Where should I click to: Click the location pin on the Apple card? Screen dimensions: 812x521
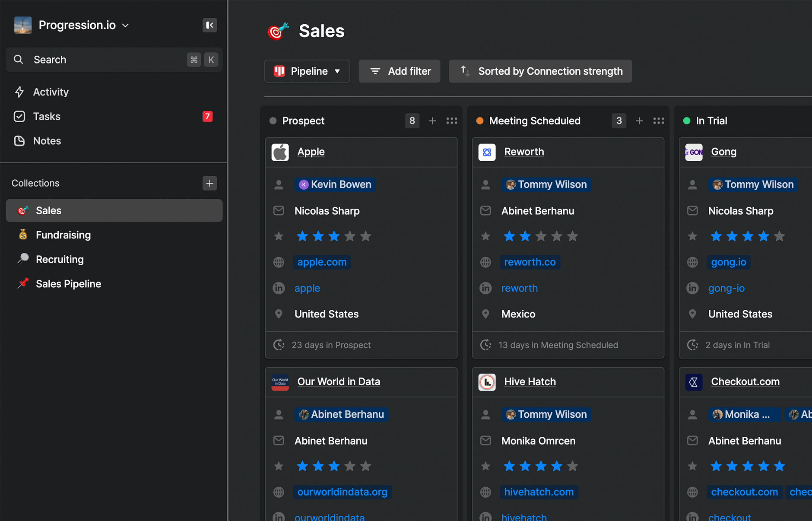(279, 314)
